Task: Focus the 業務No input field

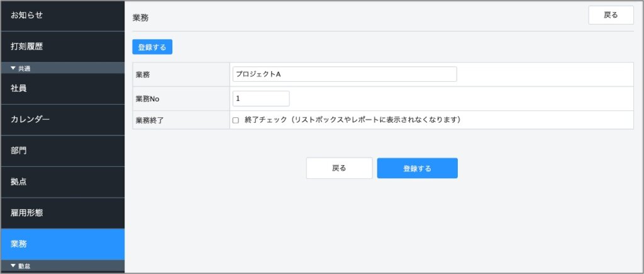Action: 260,99
